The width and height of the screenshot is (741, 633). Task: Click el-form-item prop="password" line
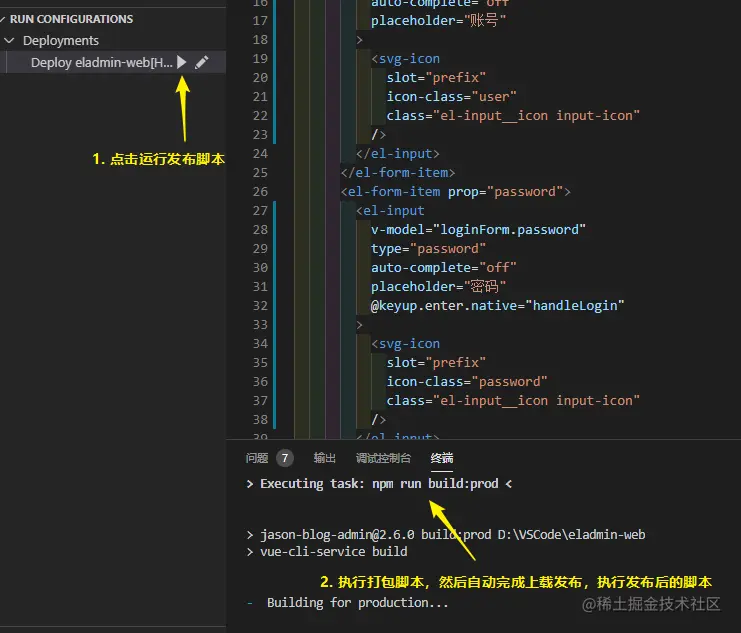[456, 191]
